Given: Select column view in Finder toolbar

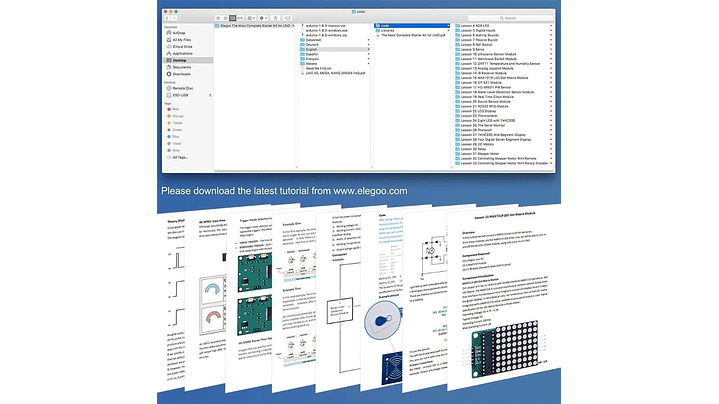Looking at the screenshot, I should coord(232,18).
